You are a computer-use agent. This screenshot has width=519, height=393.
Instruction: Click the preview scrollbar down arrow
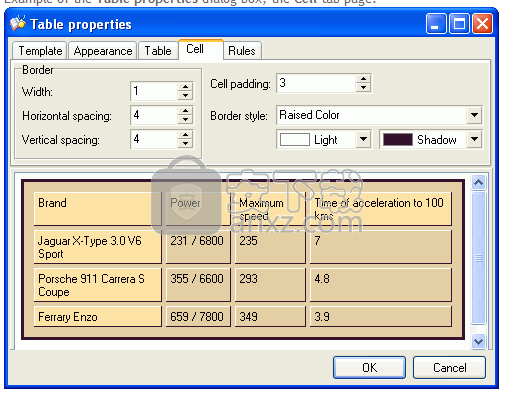(478, 341)
